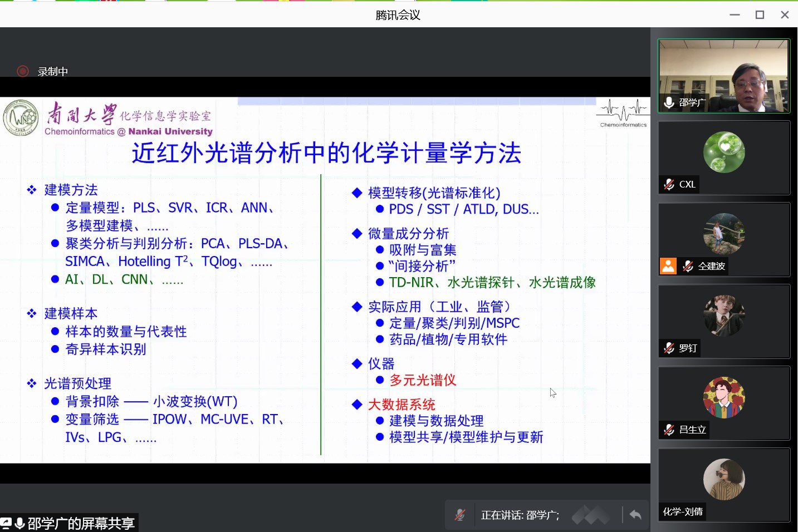Image resolution: width=798 pixels, height=532 pixels.
Task: Click the muted mic icon next to 吕生立
Action: point(669,430)
